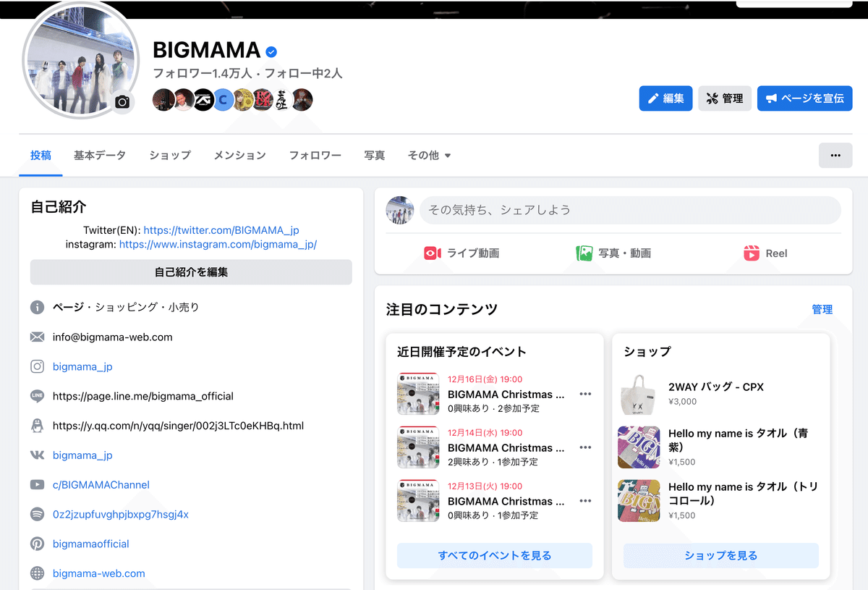This screenshot has width=868, height=590.
Task: Open the 12月13日(火) event thumbnail
Action: point(418,501)
